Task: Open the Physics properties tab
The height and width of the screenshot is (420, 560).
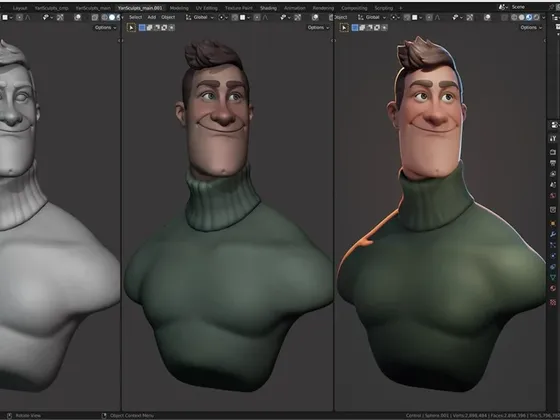Action: point(553,256)
